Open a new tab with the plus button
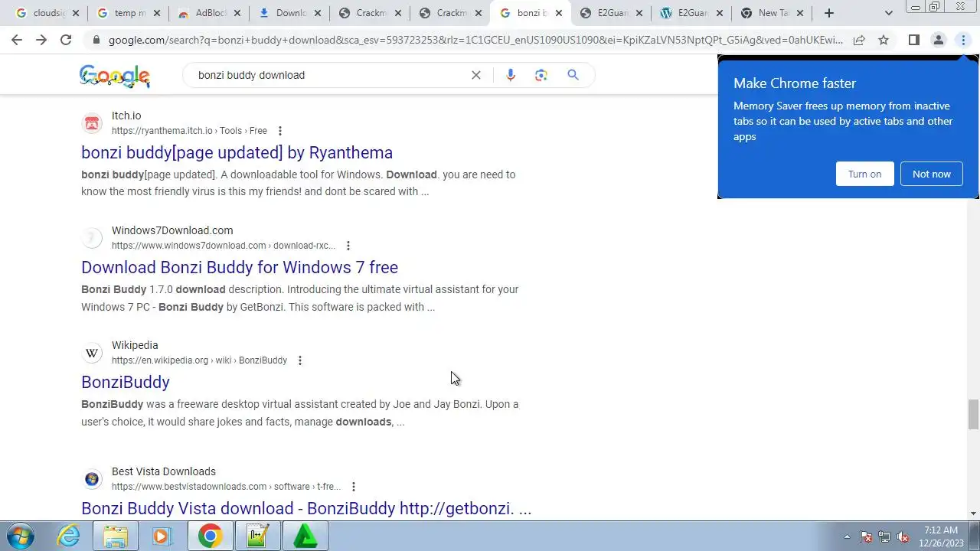Viewport: 980px width, 551px height. (x=829, y=13)
